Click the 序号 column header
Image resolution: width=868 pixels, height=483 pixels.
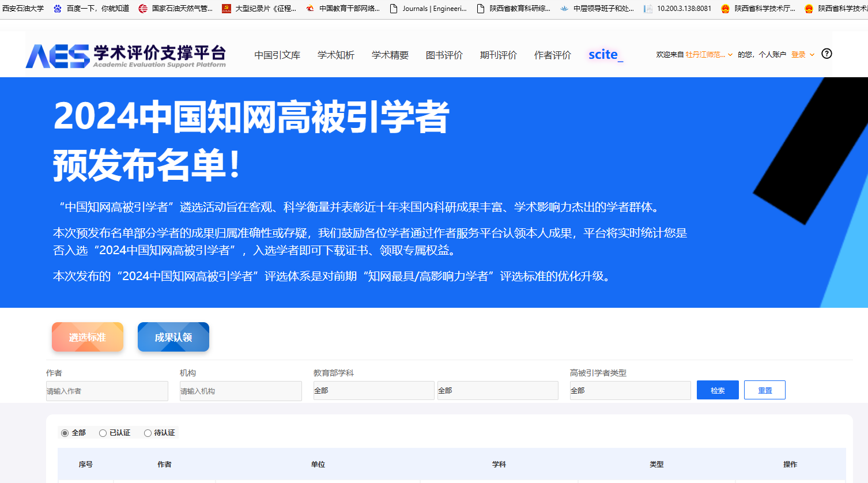click(x=86, y=464)
